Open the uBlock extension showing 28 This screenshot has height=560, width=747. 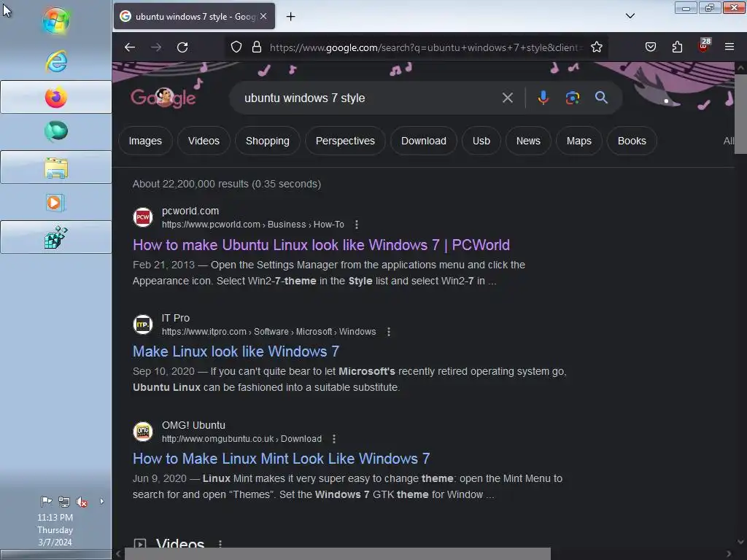point(704,46)
